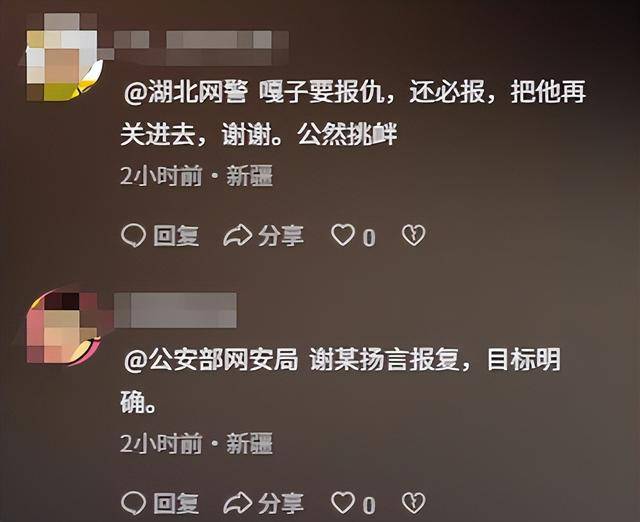The height and width of the screenshot is (522, 640).
Task: Click reply speech-bubble icon on second comment
Action: pyautogui.click(x=133, y=503)
